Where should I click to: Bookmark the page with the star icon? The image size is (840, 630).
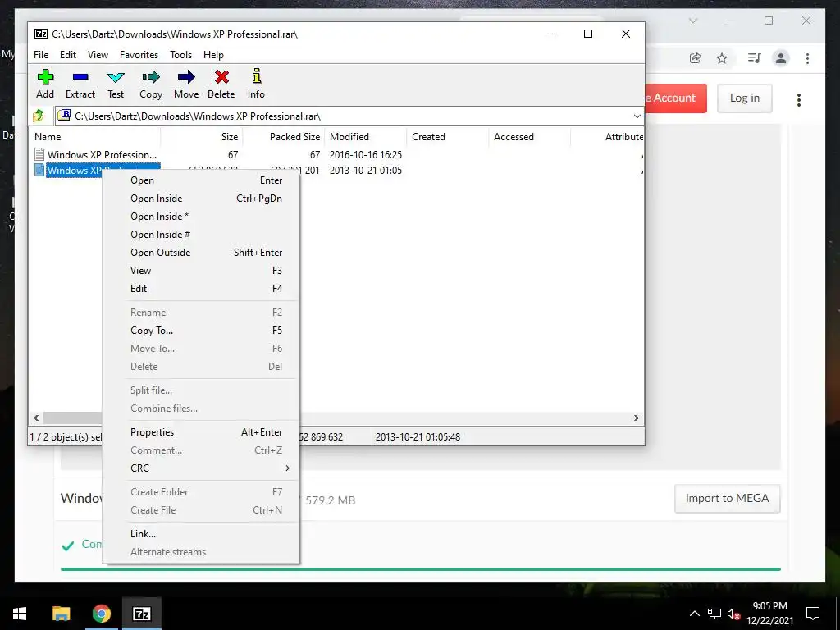click(x=722, y=58)
